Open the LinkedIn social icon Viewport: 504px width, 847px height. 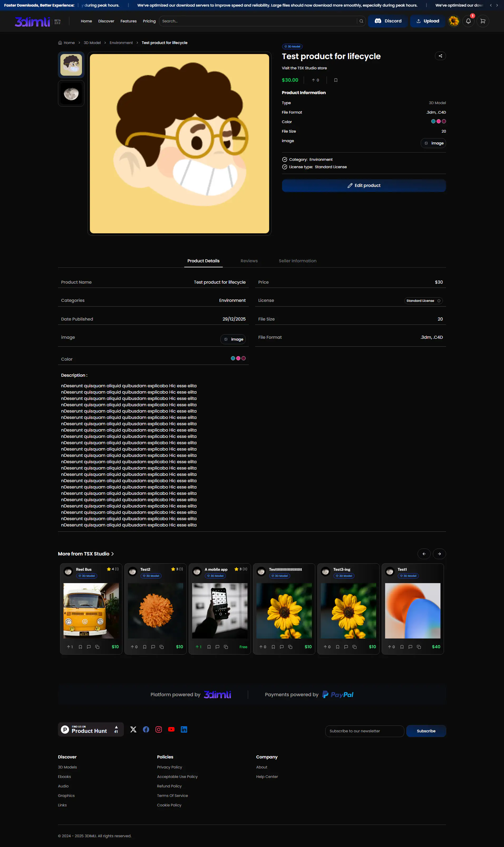(x=184, y=729)
